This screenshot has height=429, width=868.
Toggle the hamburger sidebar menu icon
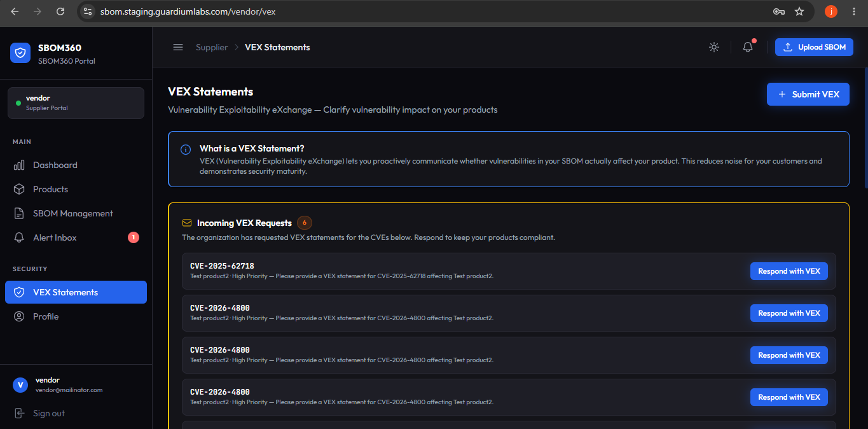[178, 47]
